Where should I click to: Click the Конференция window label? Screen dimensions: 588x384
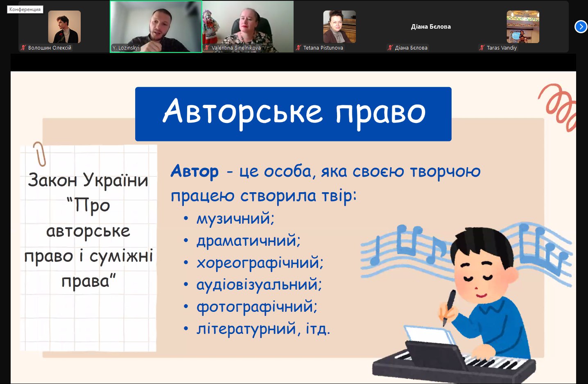point(25,9)
